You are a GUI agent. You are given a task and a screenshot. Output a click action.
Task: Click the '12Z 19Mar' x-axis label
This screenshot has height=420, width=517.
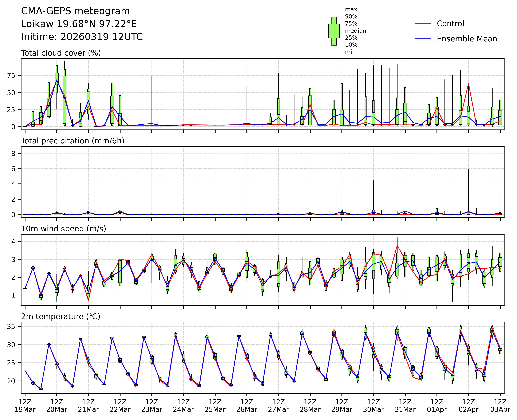pyautogui.click(x=25, y=406)
